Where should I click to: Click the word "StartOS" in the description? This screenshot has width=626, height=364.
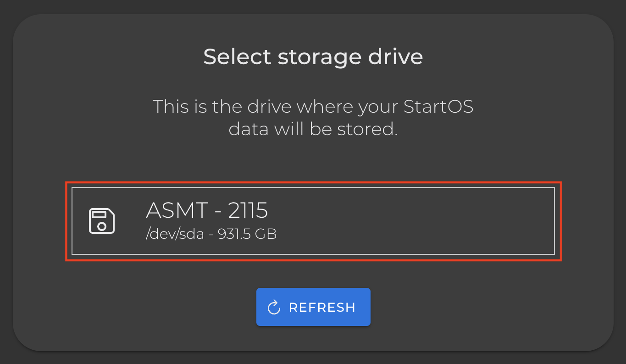[438, 106]
